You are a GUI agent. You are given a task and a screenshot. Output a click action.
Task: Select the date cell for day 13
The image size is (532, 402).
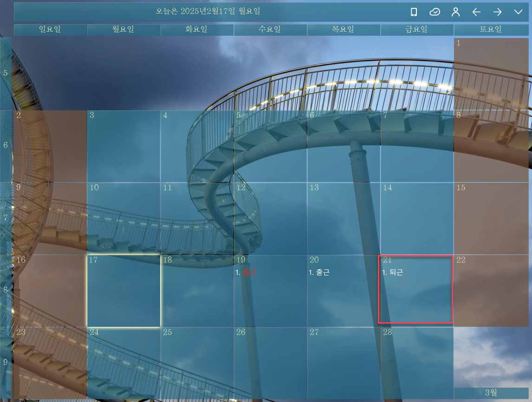(x=344, y=218)
